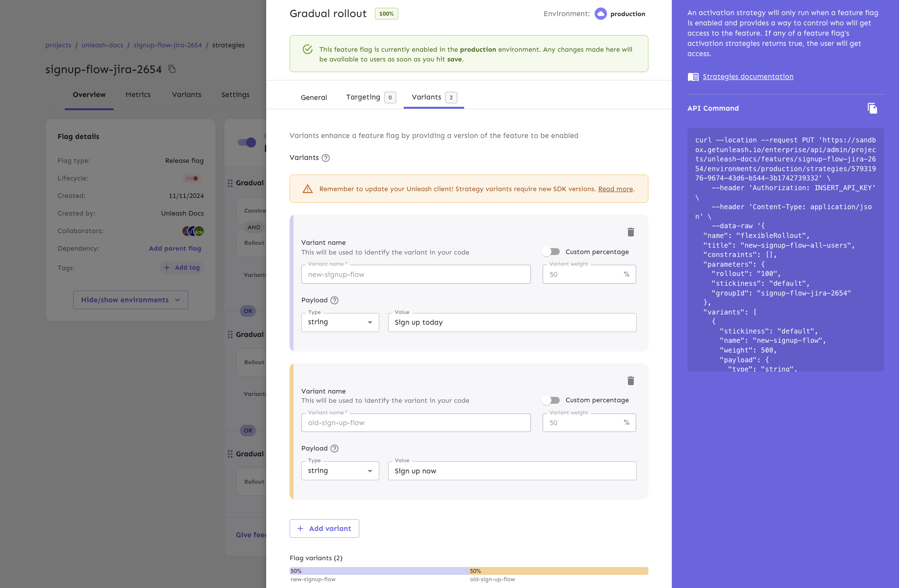Delete the old-sign-up-flow variant

click(x=630, y=381)
